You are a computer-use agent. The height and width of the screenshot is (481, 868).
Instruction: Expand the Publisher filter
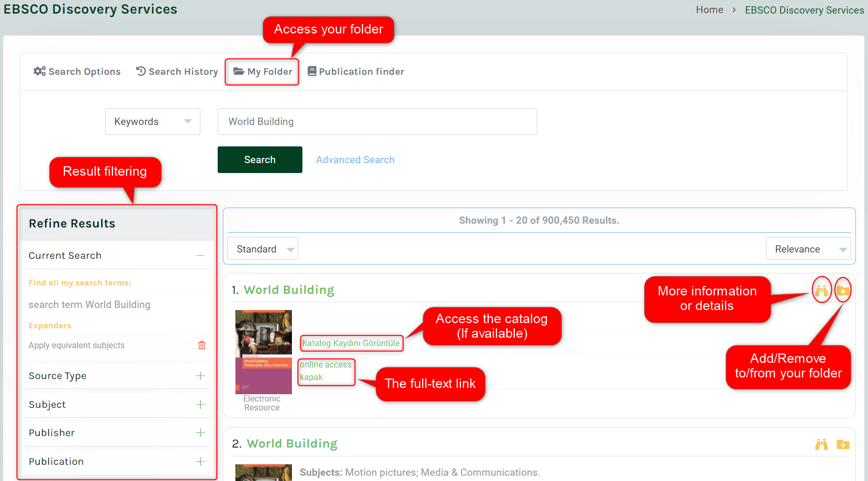(200, 433)
